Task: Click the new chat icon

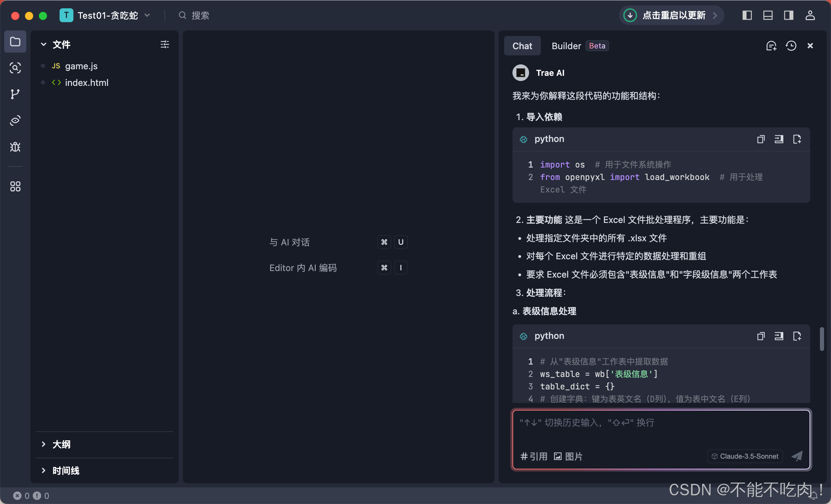Action: pyautogui.click(x=771, y=46)
